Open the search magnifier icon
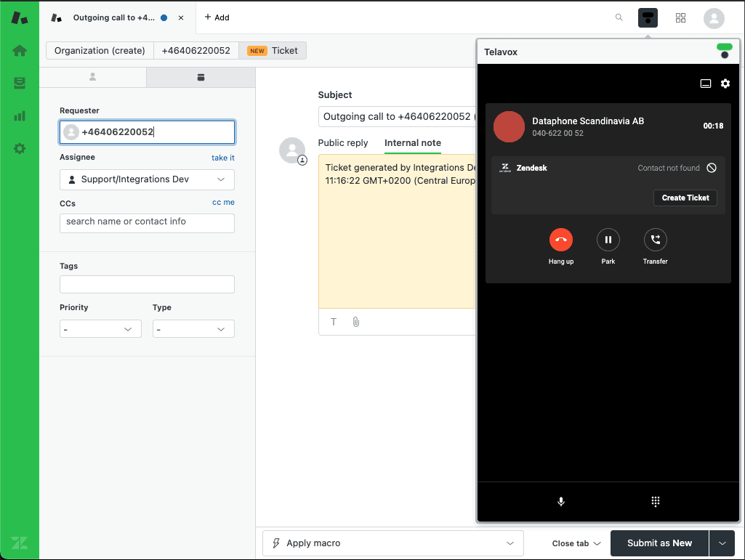Viewport: 745px width, 560px height. (x=619, y=17)
